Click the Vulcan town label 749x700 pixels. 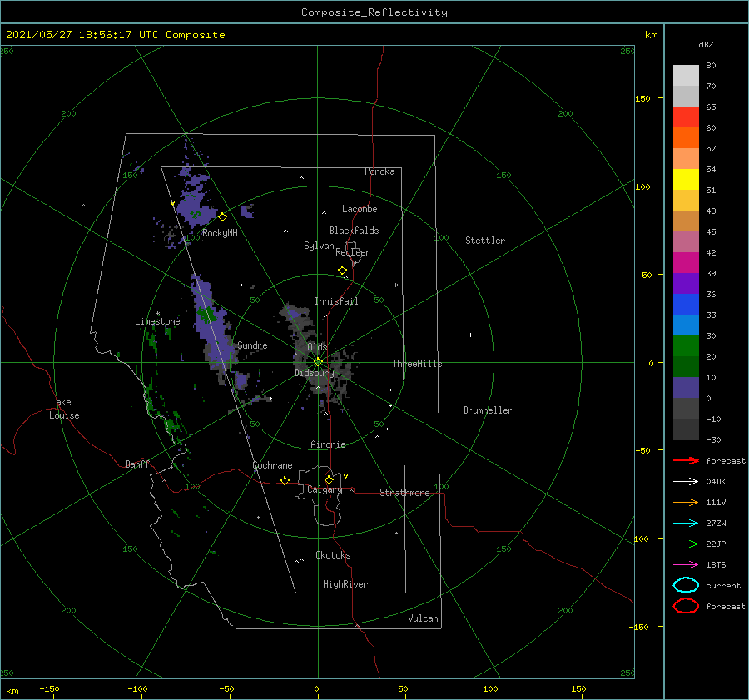(x=424, y=618)
